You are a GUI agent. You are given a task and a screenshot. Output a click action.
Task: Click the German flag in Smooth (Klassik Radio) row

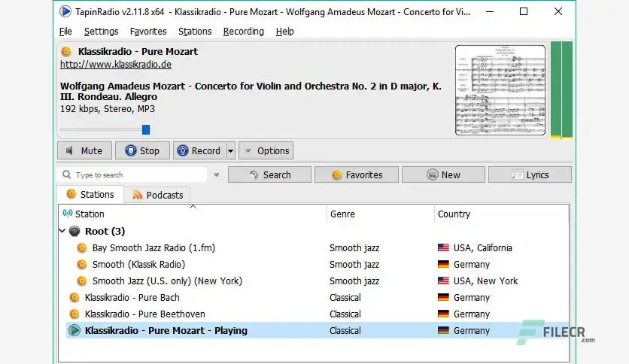[x=443, y=264]
